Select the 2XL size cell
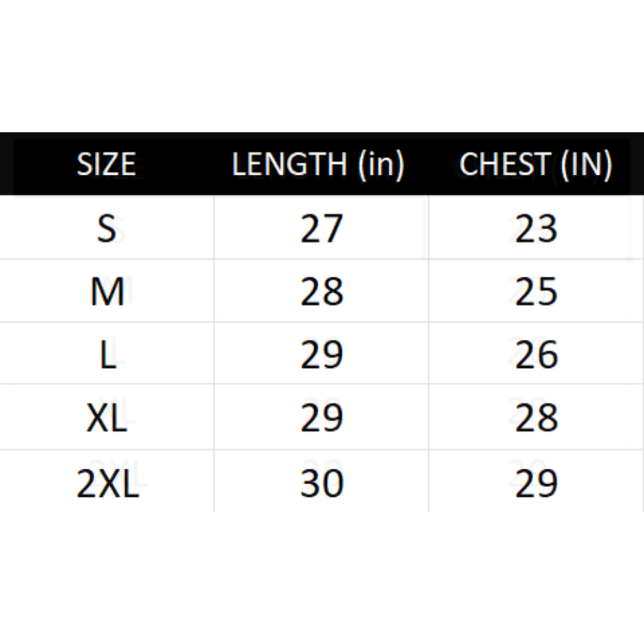The image size is (644, 644). 107,484
